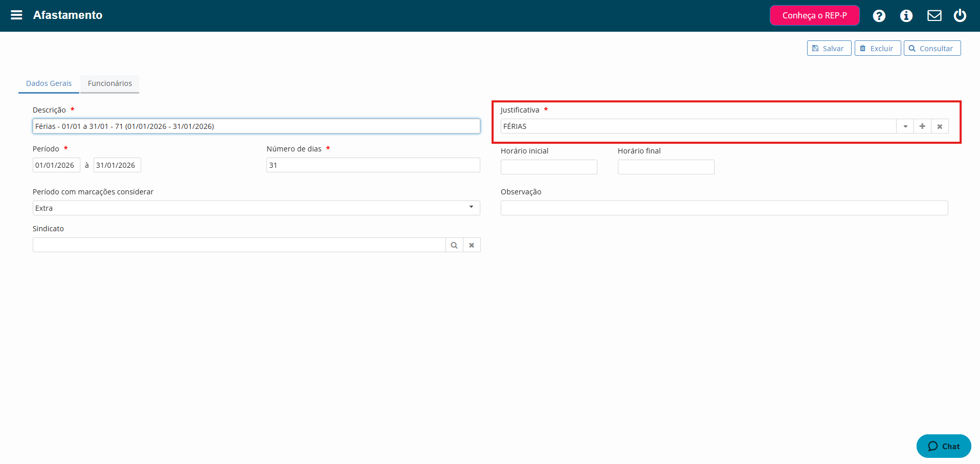The image size is (980, 464).
Task: Open the Período com marcações considerar dropdown
Action: pyautogui.click(x=256, y=208)
